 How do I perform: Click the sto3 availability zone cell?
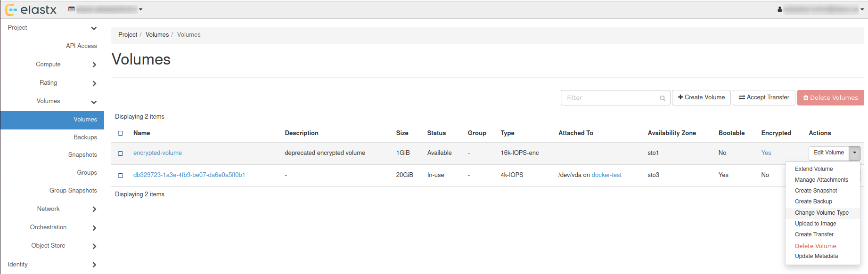[653, 175]
